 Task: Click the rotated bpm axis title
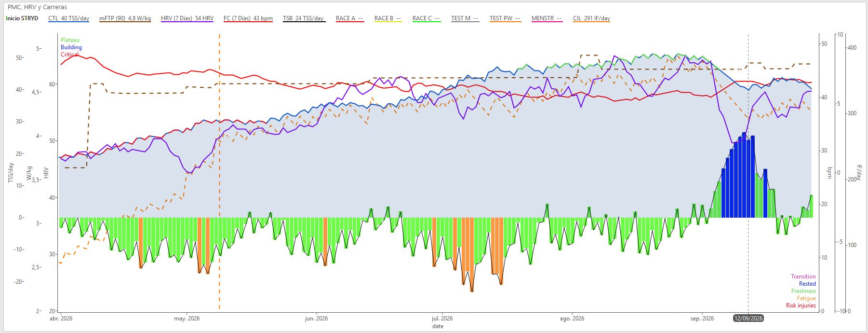tap(830, 173)
